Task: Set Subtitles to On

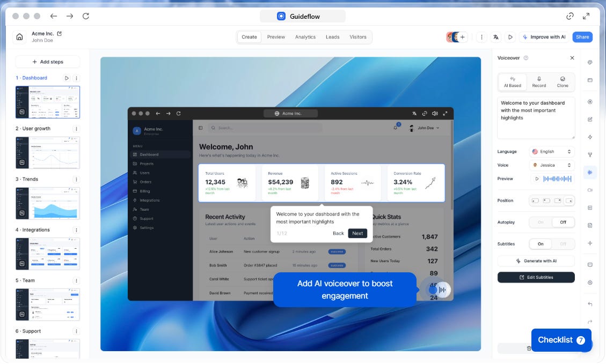Action: pos(541,244)
